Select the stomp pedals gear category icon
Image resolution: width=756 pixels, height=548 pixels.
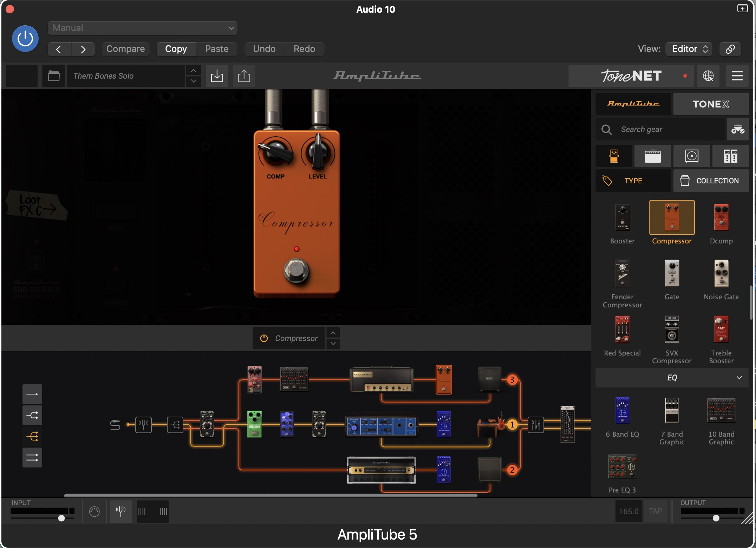click(x=614, y=156)
